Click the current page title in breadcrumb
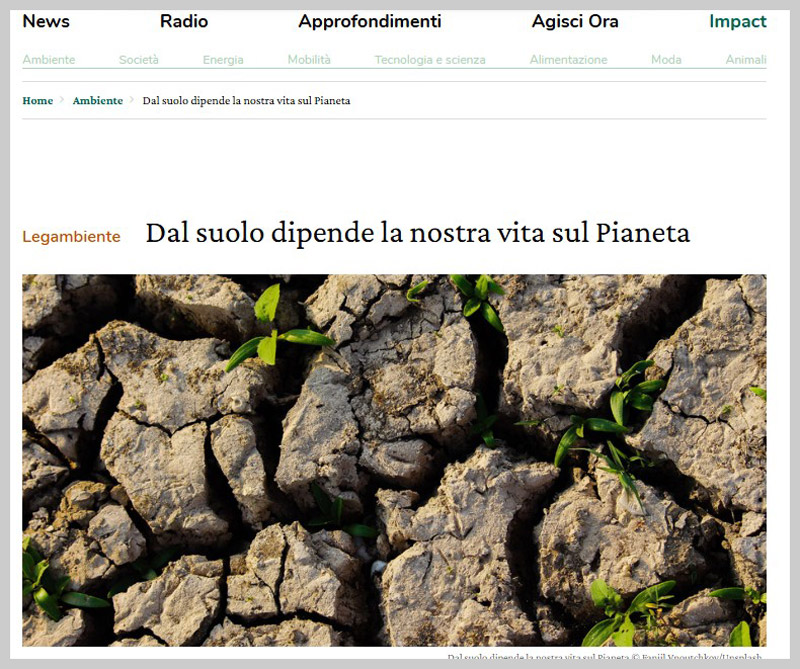800x669 pixels. (x=246, y=101)
